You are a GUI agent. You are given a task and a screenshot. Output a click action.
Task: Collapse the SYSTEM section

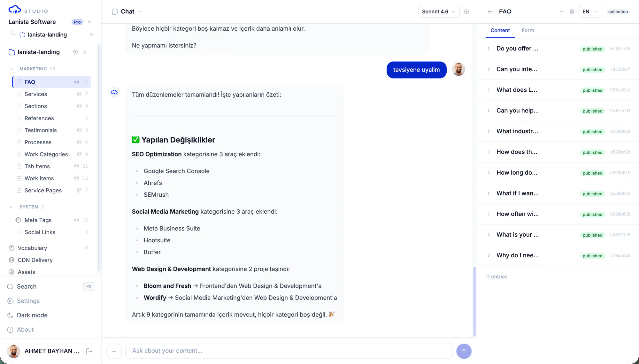coord(11,207)
